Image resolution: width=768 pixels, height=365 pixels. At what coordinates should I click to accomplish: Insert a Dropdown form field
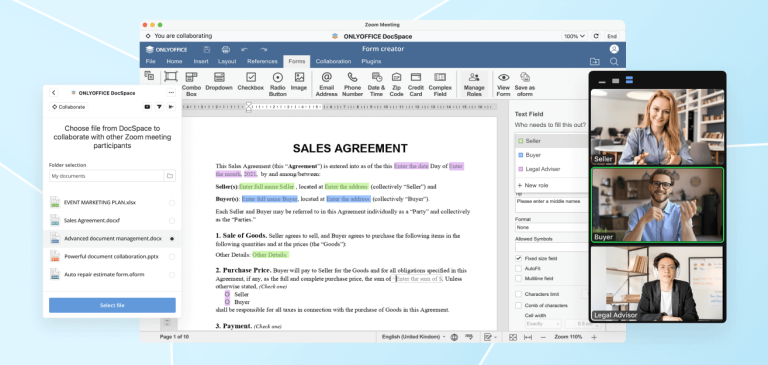219,81
